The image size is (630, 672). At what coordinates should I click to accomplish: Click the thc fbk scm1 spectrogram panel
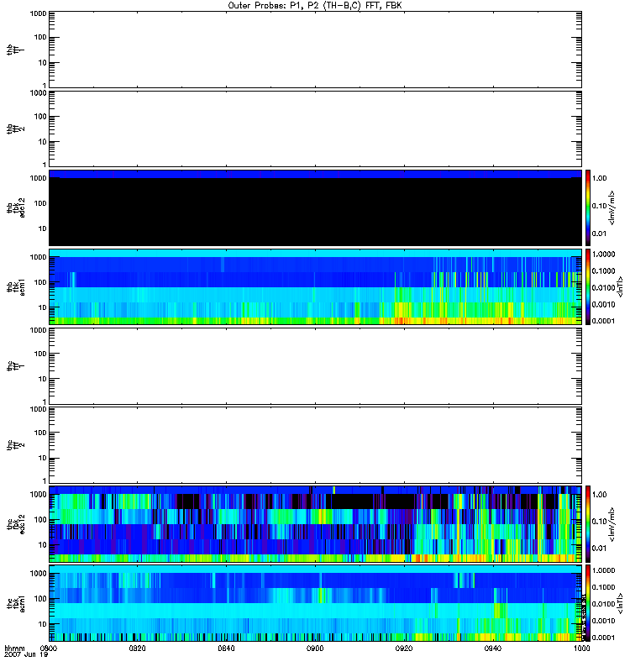coord(315,603)
